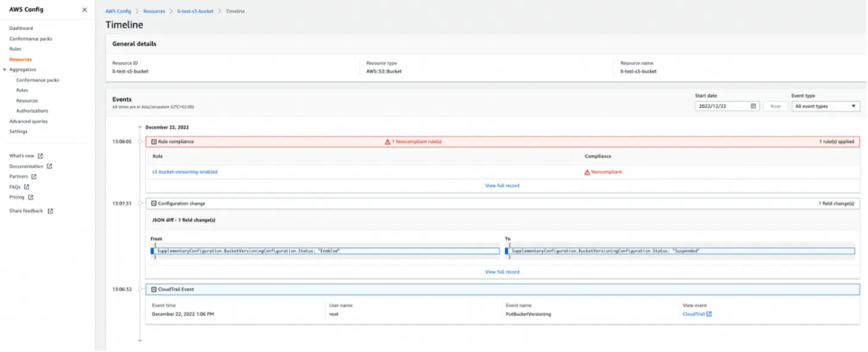The height and width of the screenshot is (352, 868).
Task: View full record for Configuration change
Action: point(502,272)
